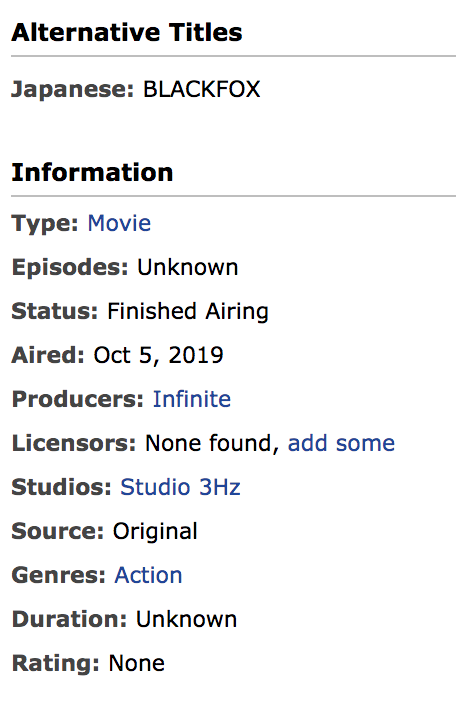Screen dimensions: 456x720
Task: Select the Action genre link
Action: pos(148,575)
